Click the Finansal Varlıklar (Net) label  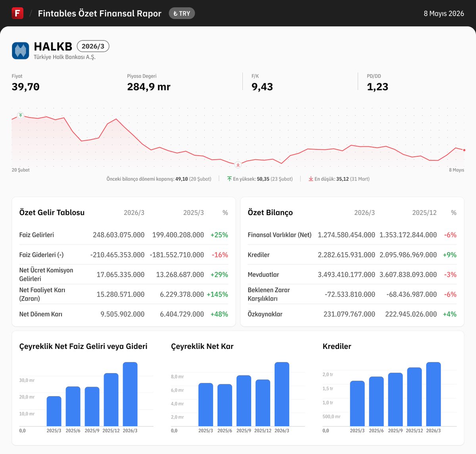[x=280, y=235]
